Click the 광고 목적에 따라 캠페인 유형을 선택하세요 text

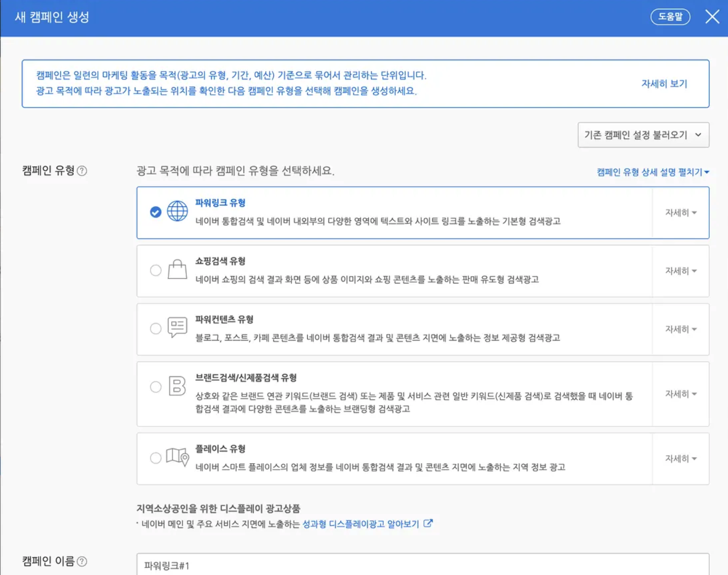[235, 171]
